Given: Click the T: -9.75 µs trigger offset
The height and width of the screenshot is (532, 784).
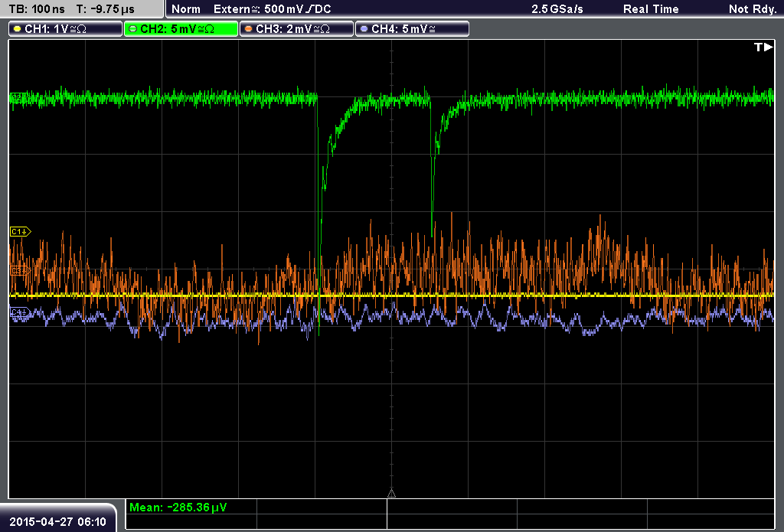Looking at the screenshot, I should (106, 9).
